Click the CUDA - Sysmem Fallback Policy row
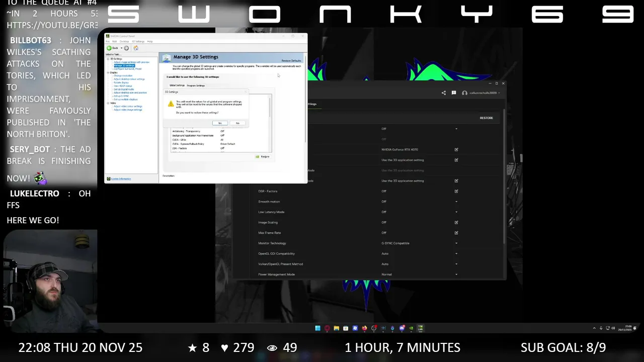The height and width of the screenshot is (362, 644). (220, 144)
